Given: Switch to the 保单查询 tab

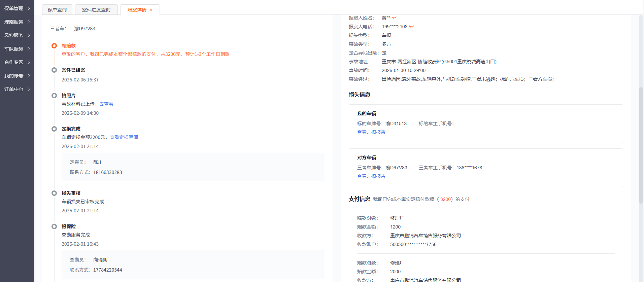Looking at the screenshot, I should coord(57,10).
